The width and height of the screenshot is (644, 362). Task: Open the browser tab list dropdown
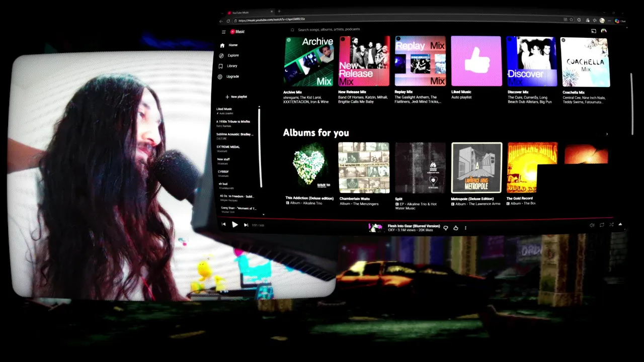222,13
